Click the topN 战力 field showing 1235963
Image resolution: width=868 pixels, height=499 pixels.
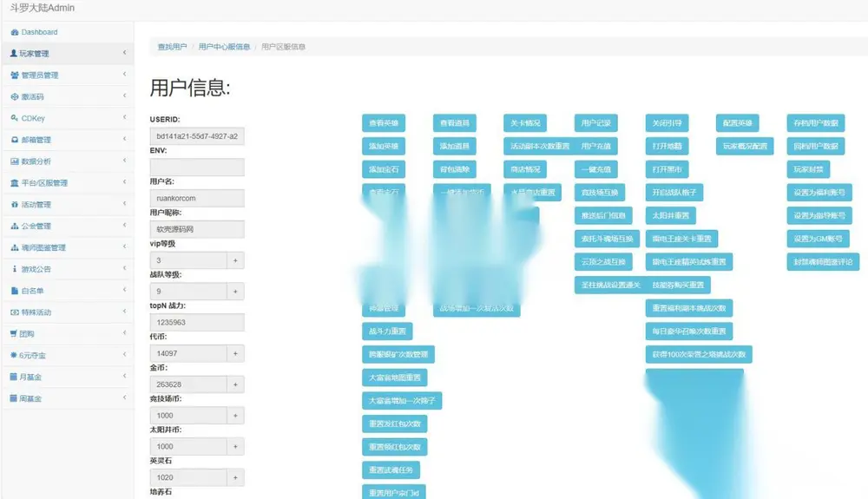[x=197, y=322]
